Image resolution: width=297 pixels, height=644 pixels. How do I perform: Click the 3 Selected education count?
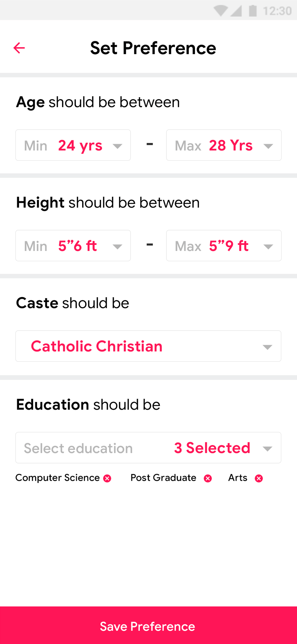click(x=212, y=448)
